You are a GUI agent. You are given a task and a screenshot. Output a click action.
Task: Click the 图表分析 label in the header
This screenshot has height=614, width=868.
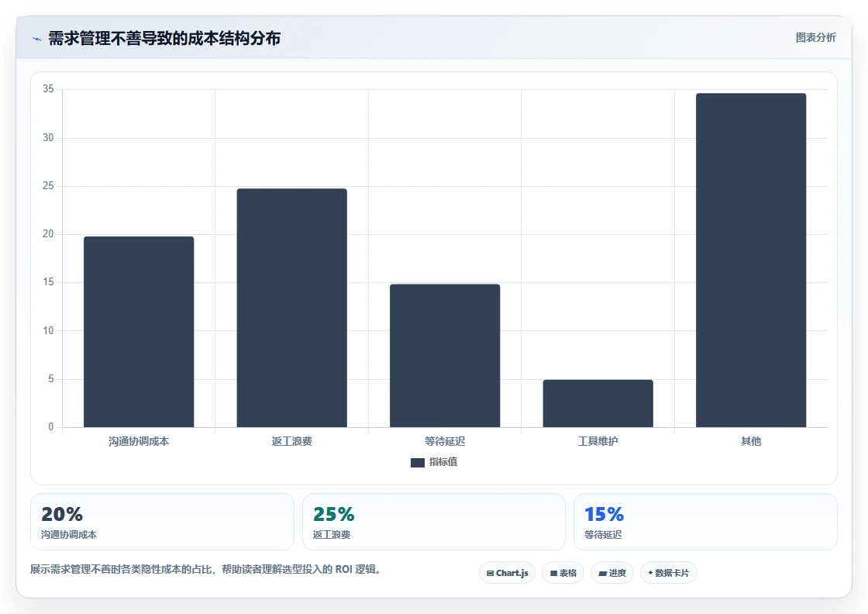tap(815, 38)
